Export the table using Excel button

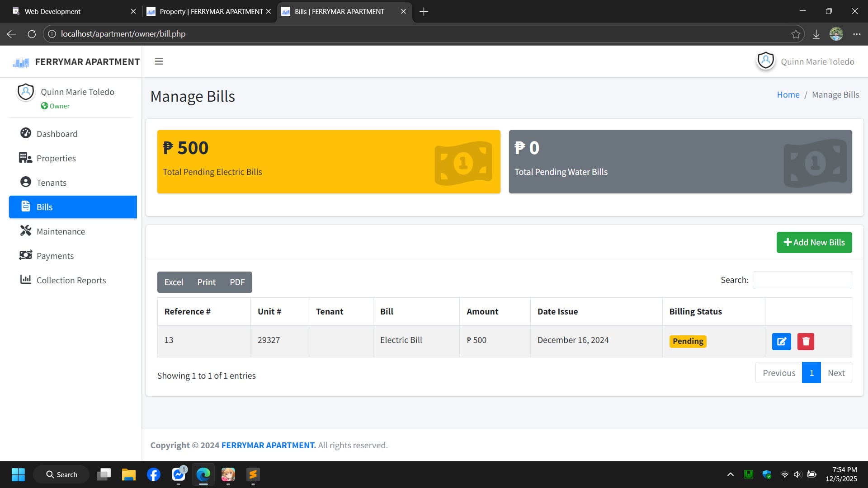click(x=174, y=282)
